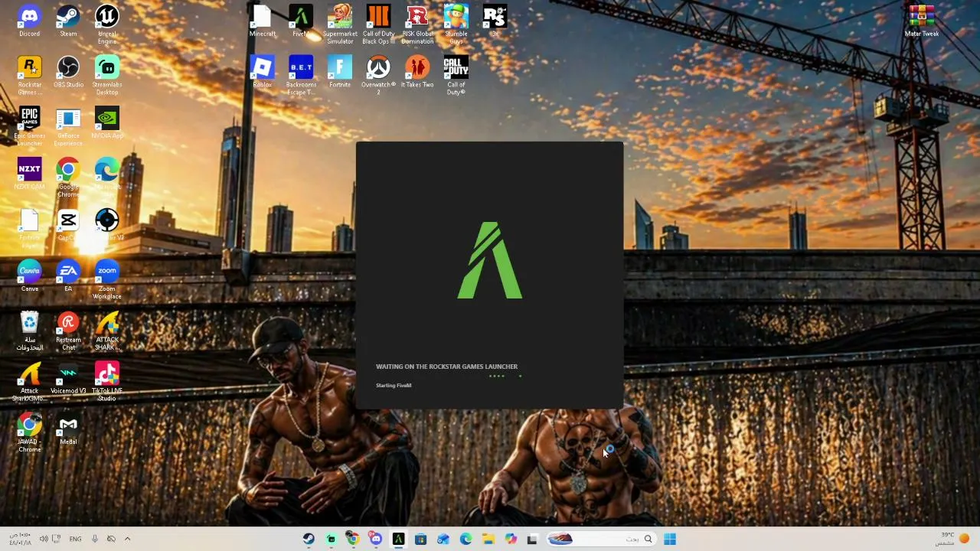Open Microsoft Store from the taskbar
This screenshot has width=980, height=551.
(420, 539)
